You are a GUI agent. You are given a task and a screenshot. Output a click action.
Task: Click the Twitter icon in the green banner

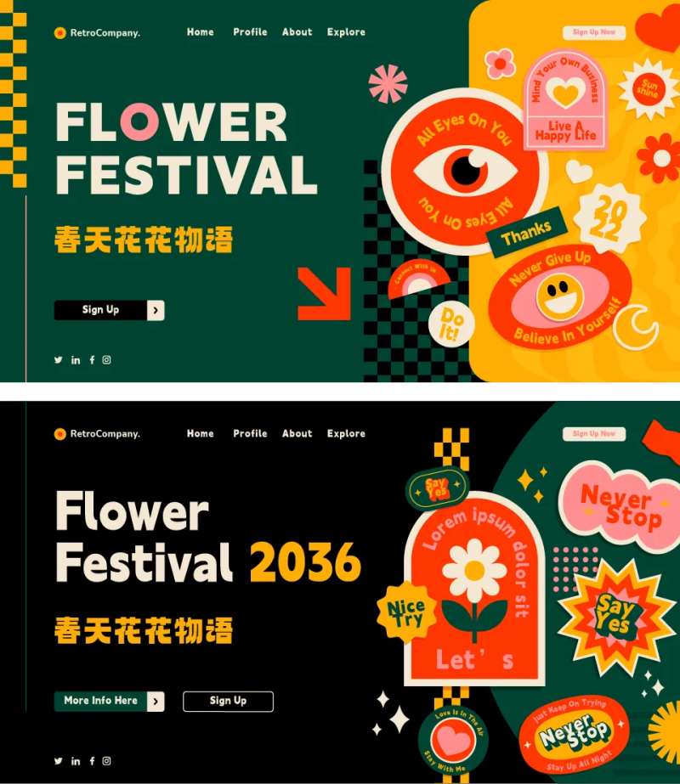[x=59, y=359]
